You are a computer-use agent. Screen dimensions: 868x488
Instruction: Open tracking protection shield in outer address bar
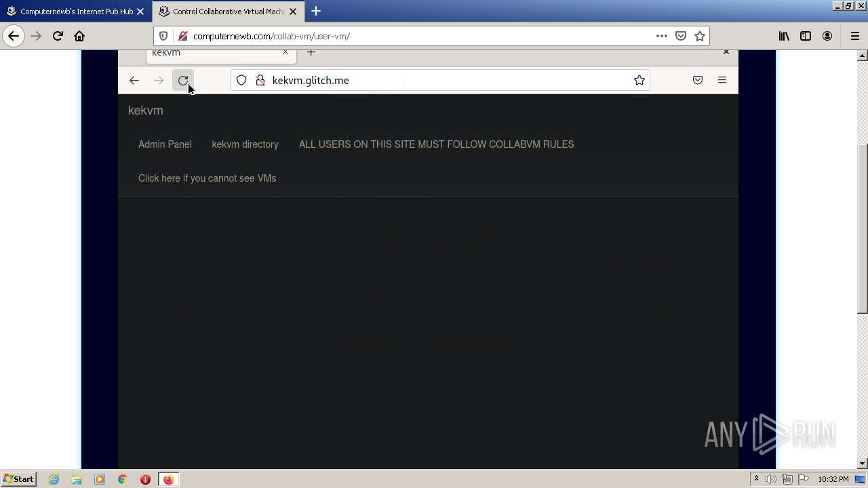pyautogui.click(x=163, y=36)
